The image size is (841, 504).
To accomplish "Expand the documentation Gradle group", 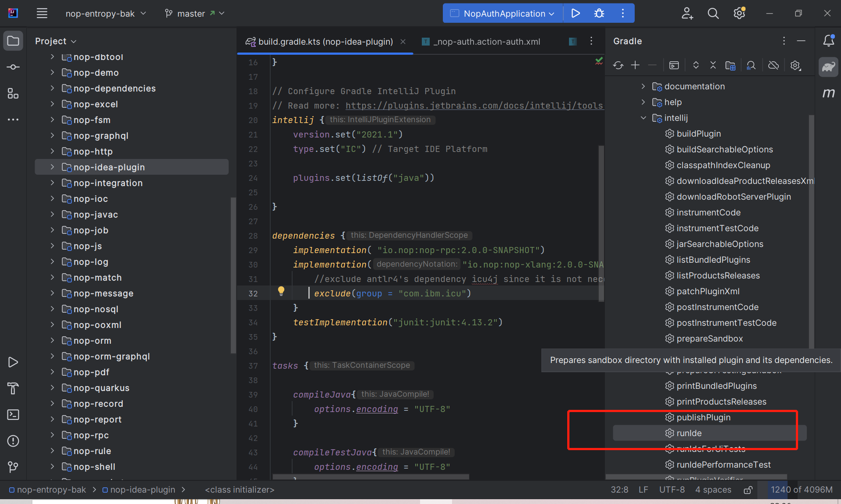I will coord(643,86).
